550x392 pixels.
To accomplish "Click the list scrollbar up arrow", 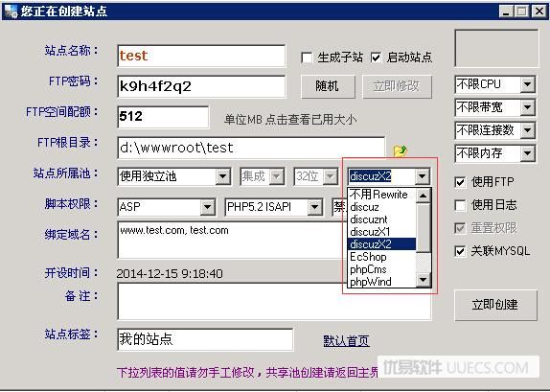I will coord(424,196).
